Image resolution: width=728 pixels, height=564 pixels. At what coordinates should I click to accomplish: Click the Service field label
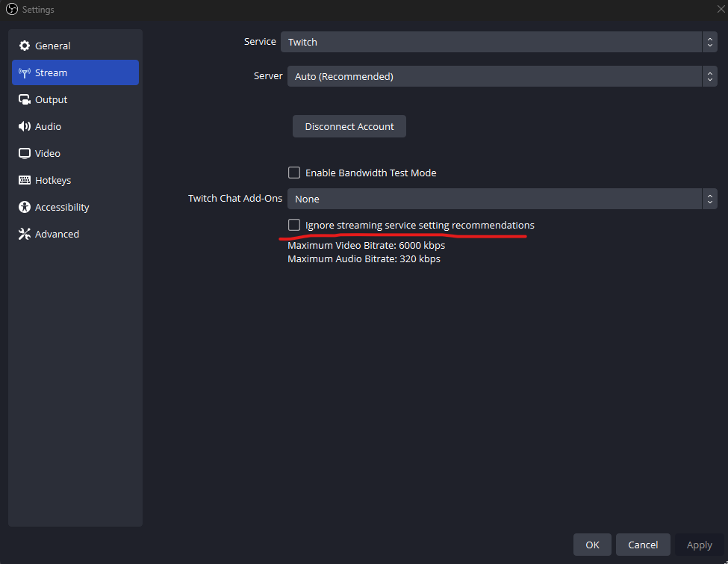point(260,41)
